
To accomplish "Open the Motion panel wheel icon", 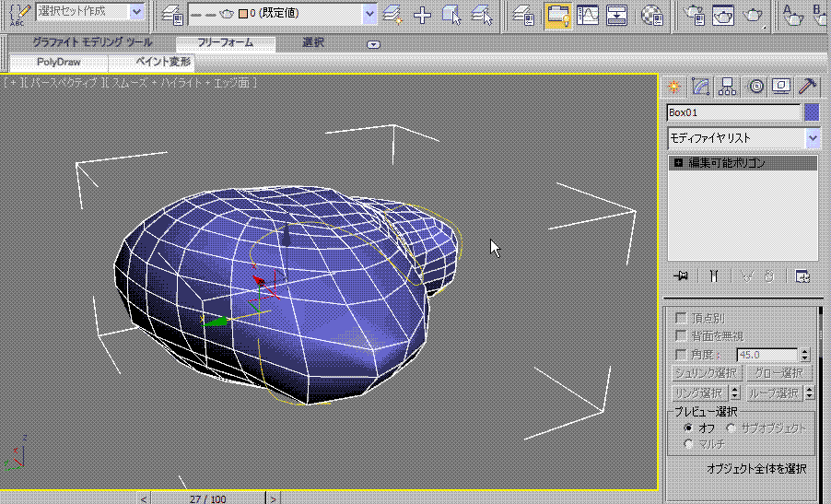I will 755,86.
